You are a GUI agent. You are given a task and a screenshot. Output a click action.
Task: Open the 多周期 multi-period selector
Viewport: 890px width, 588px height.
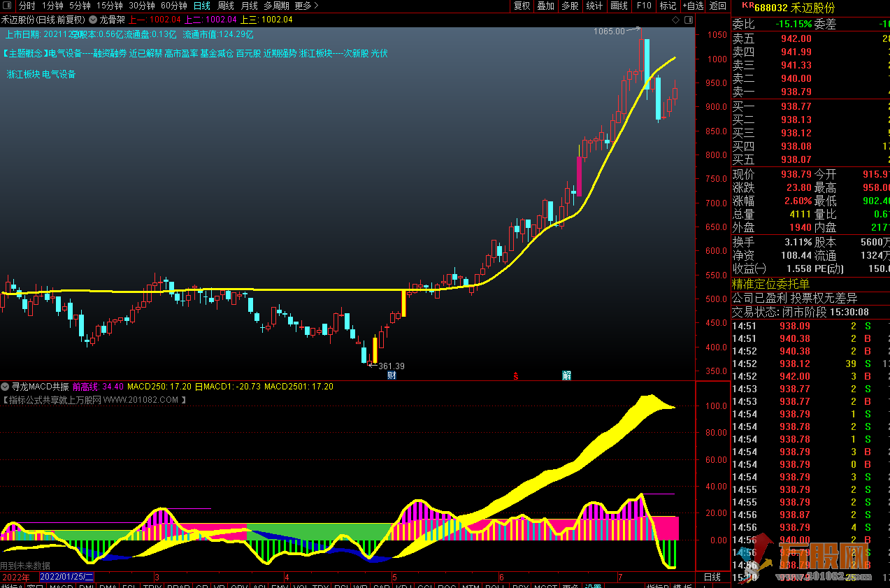click(x=275, y=6)
